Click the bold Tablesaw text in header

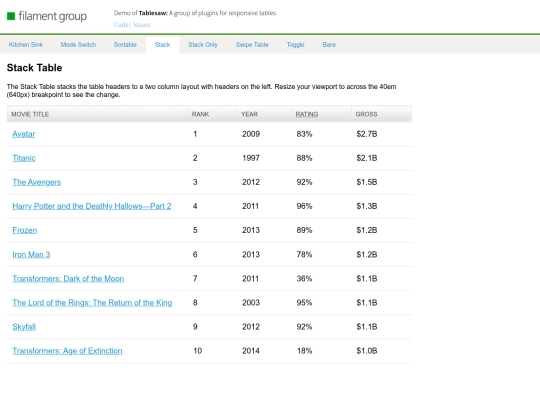coord(153,13)
